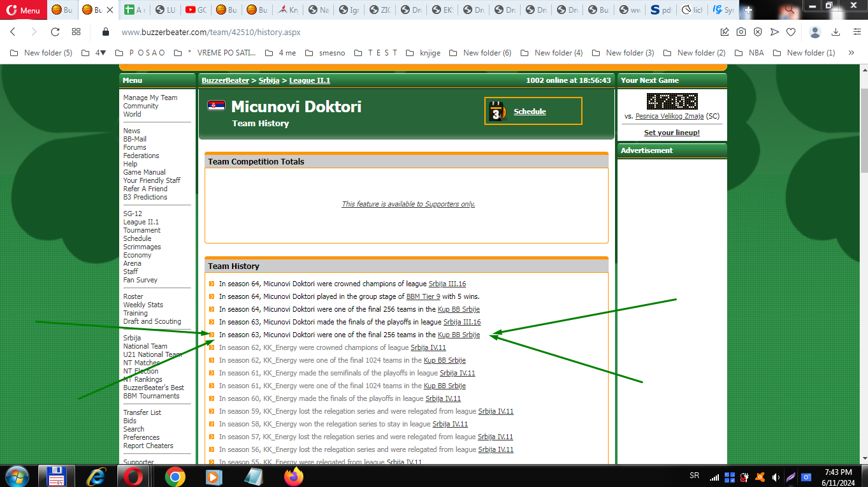
Task: Open Draft and Scouting menu item
Action: pos(152,321)
